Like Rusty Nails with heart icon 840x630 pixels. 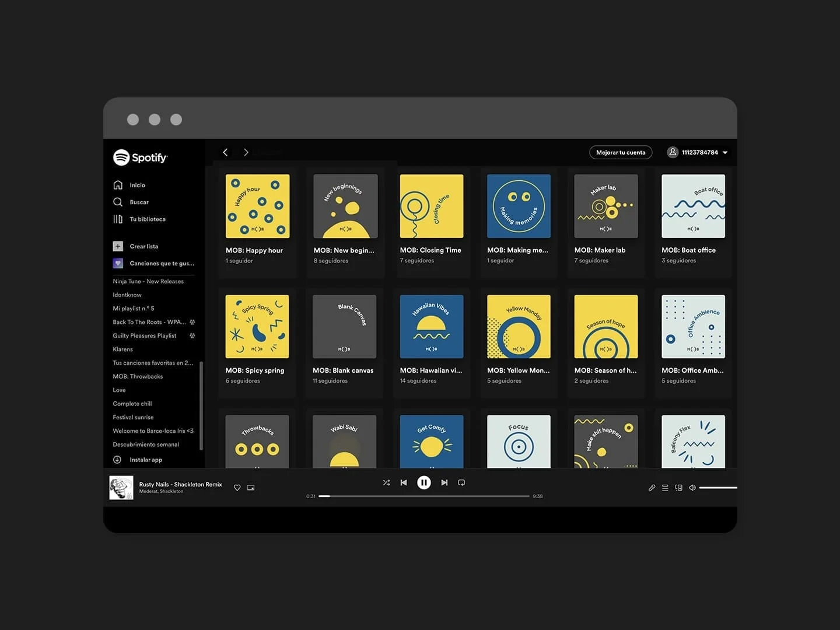(237, 488)
